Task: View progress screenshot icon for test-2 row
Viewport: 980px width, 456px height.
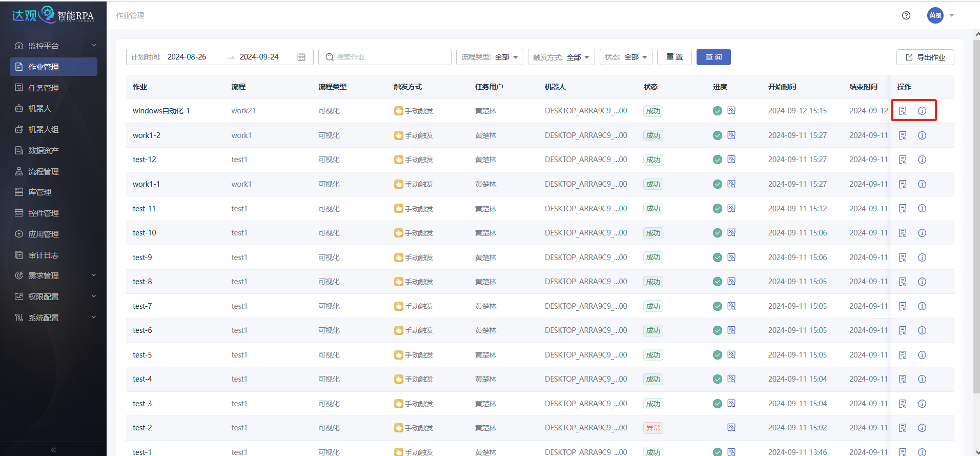Action: coord(731,427)
